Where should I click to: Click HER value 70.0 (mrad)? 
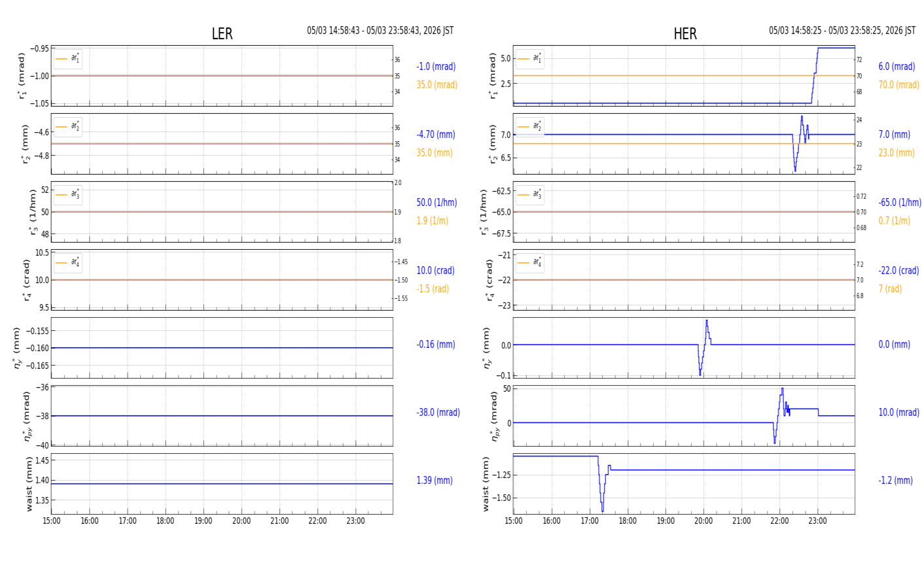pyautogui.click(x=898, y=85)
